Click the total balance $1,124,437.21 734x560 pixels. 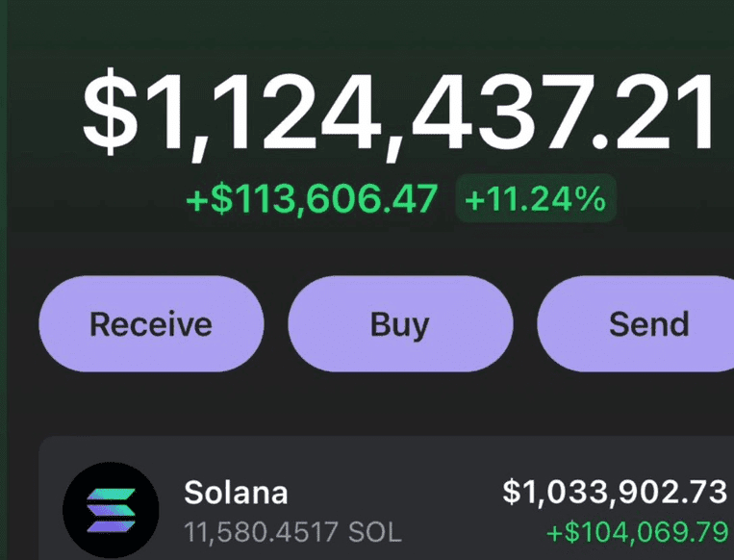pos(398,114)
